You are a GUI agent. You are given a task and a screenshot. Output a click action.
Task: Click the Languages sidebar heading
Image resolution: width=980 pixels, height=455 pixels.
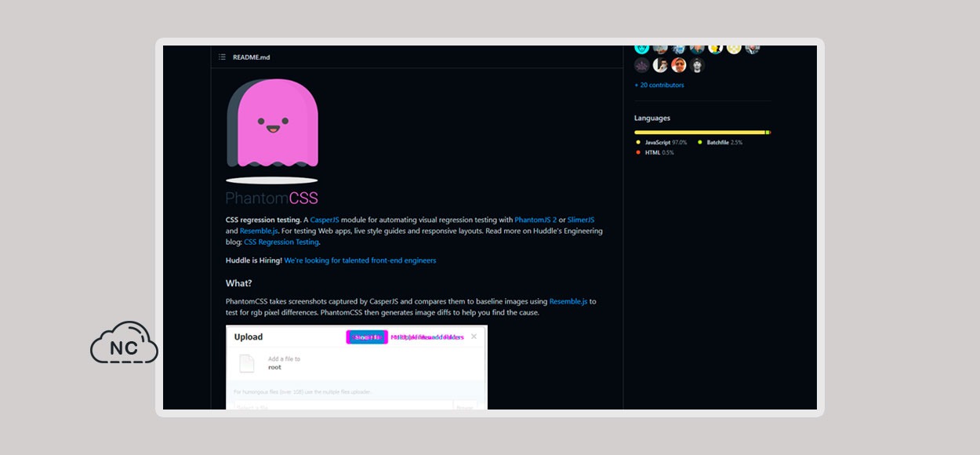[652, 118]
